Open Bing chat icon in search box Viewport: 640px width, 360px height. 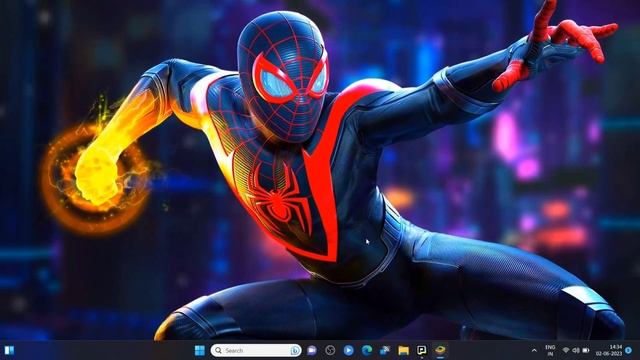[x=295, y=351]
